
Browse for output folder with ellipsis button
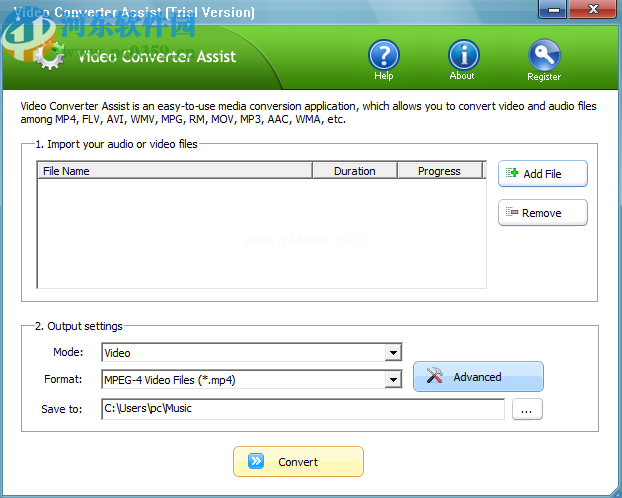pos(527,409)
